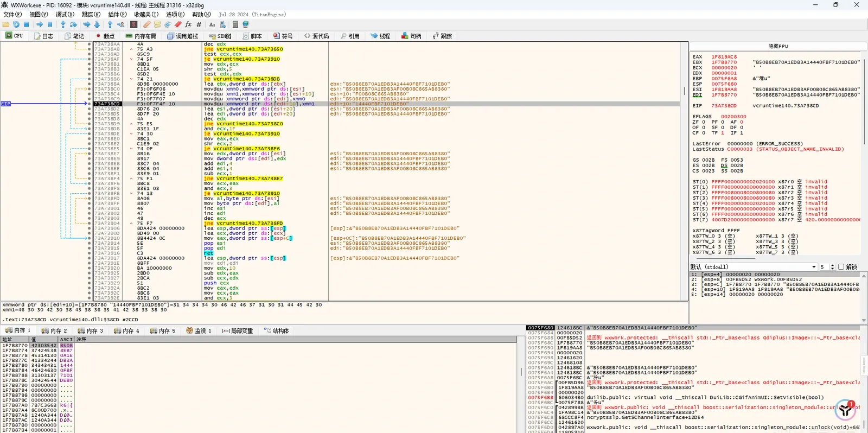Restart the debugged program via toolbar

(x=16, y=24)
